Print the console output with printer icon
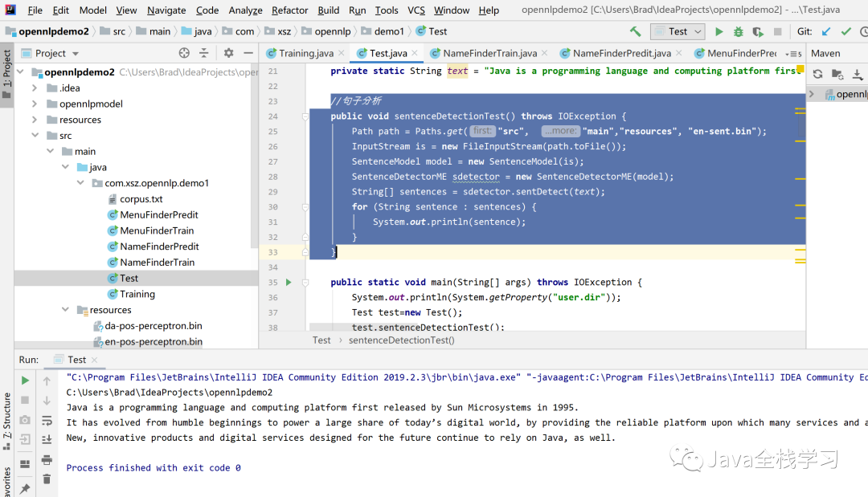The image size is (868, 497). pyautogui.click(x=47, y=460)
